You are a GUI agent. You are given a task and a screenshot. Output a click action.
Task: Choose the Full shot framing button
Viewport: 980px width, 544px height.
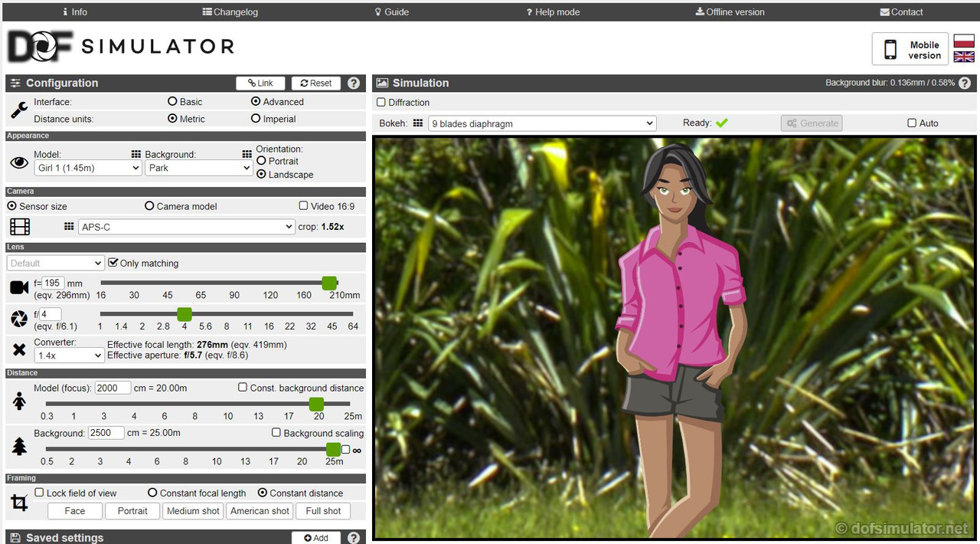click(x=323, y=511)
